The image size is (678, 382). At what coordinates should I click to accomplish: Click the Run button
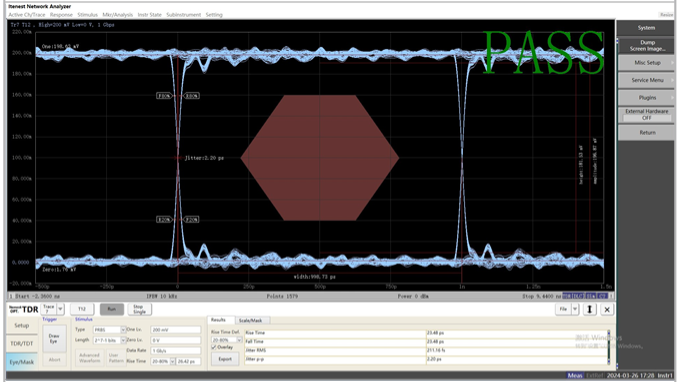112,309
